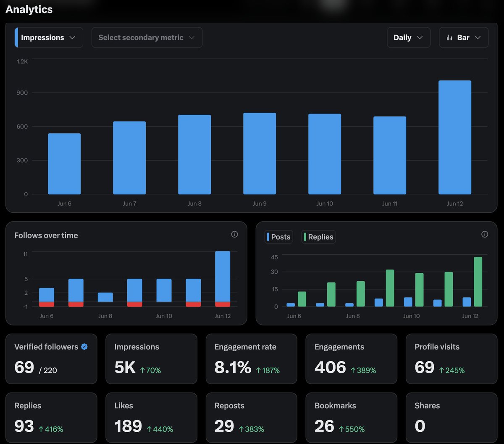This screenshot has width=504, height=444.
Task: Open Select secondary metric dropdown
Action: [147, 37]
